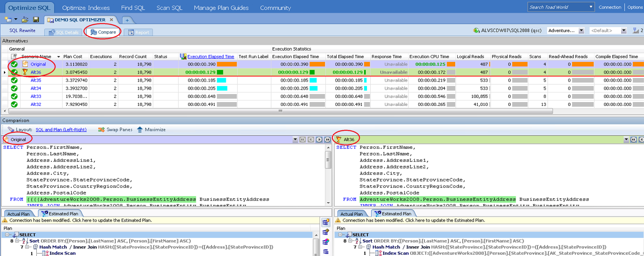Screen dimensions: 644x256
Task: Open the Adventure database dropdown
Action: tap(581, 30)
